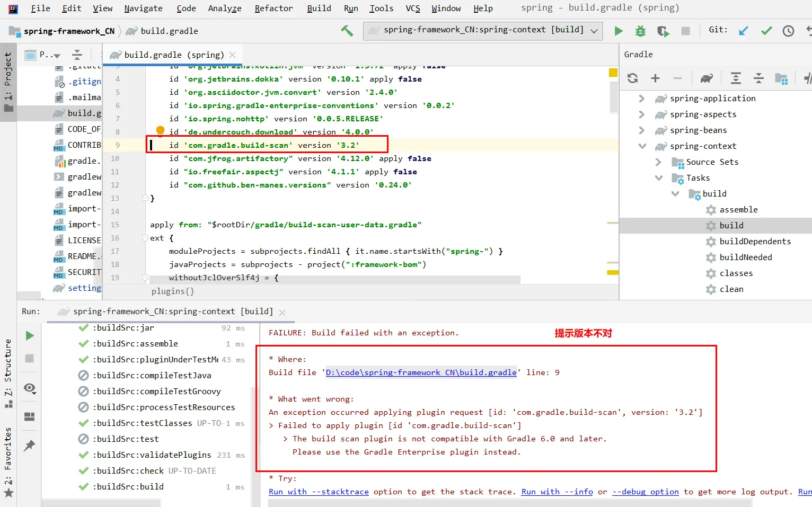This screenshot has width=812, height=507.
Task: Open the Navigate menu
Action: point(143,8)
